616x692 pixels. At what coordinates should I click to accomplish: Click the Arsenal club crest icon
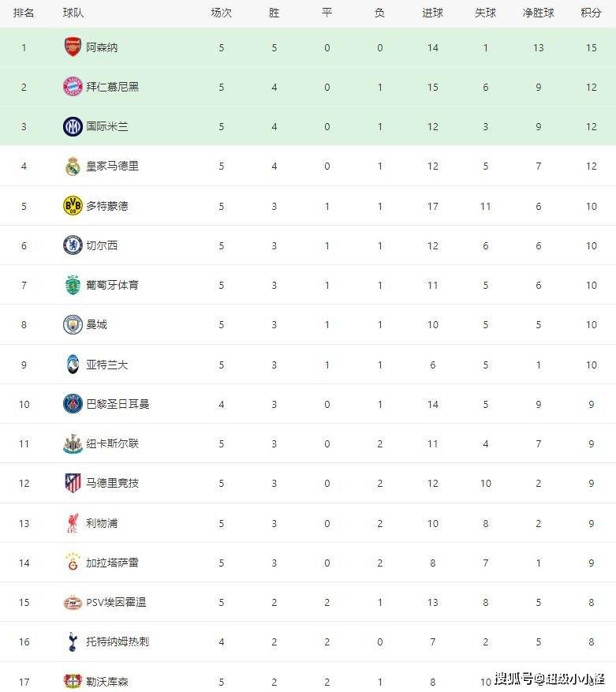(x=73, y=47)
